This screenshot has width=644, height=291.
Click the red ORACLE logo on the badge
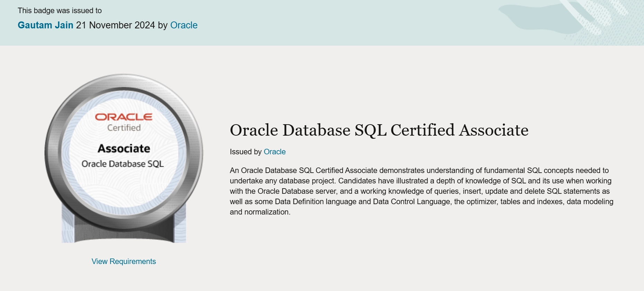(x=124, y=117)
